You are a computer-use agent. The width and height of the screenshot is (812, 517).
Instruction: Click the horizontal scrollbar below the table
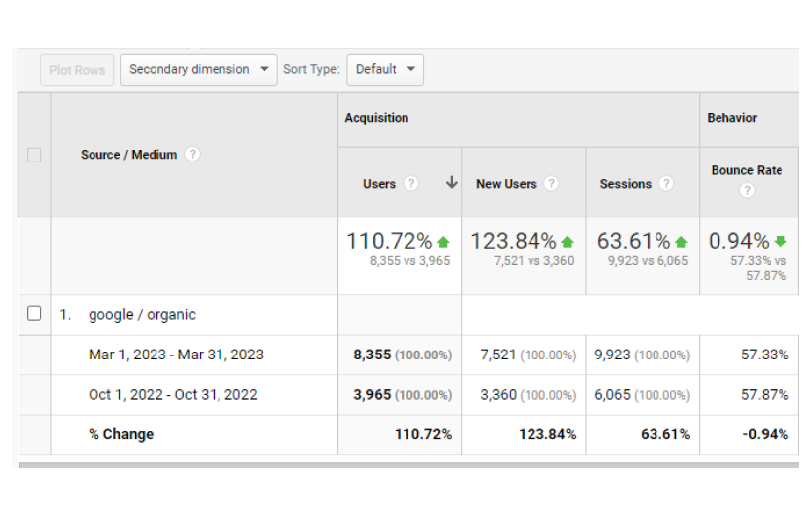[x=408, y=465]
